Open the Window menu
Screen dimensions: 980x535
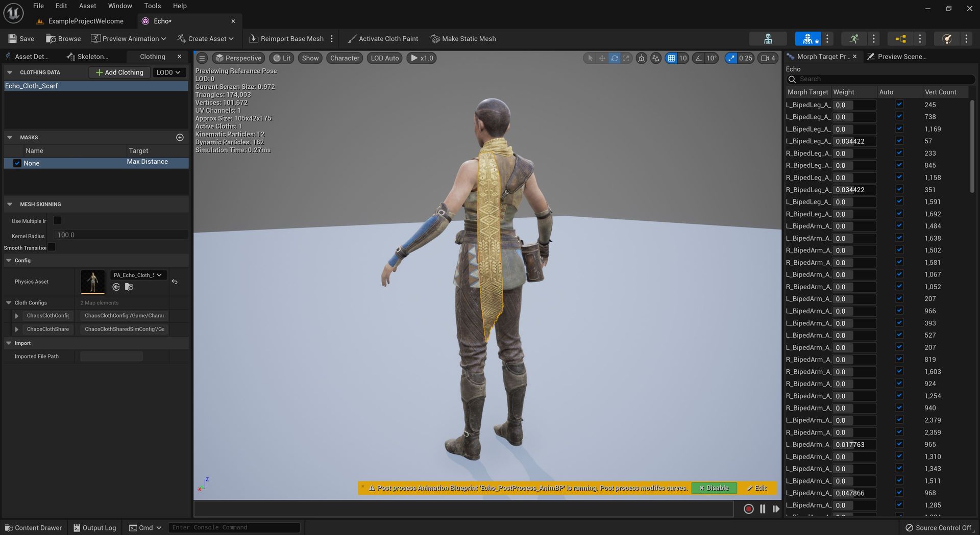pos(119,6)
